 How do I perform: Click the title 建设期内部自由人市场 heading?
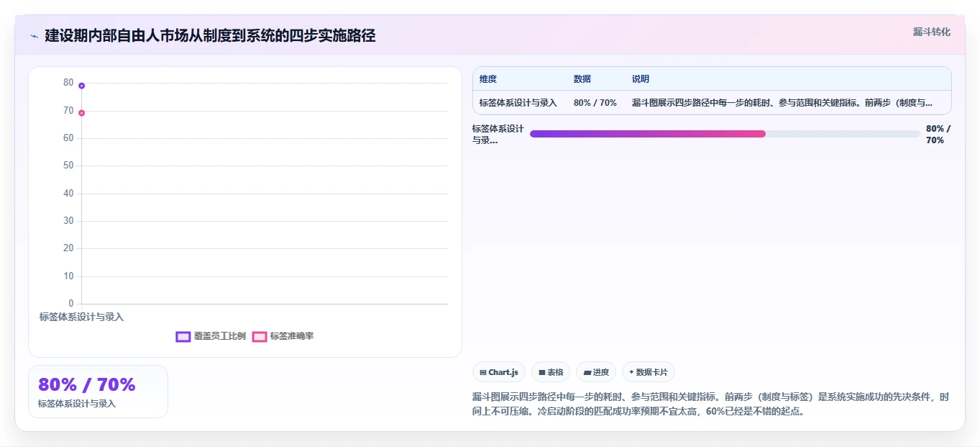pos(210,35)
